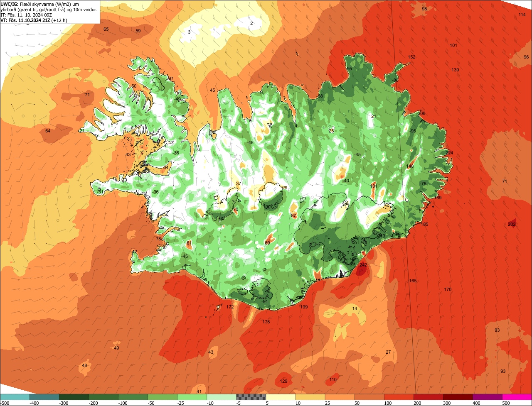532x406 pixels.
Task: Select purple legend swatch between 400 and 500
Action: (x=488, y=397)
